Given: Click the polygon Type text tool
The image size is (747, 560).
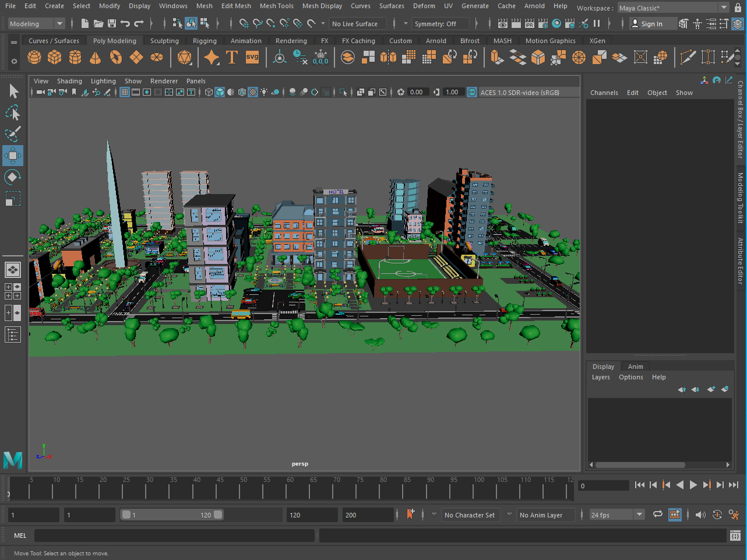Looking at the screenshot, I should (232, 57).
